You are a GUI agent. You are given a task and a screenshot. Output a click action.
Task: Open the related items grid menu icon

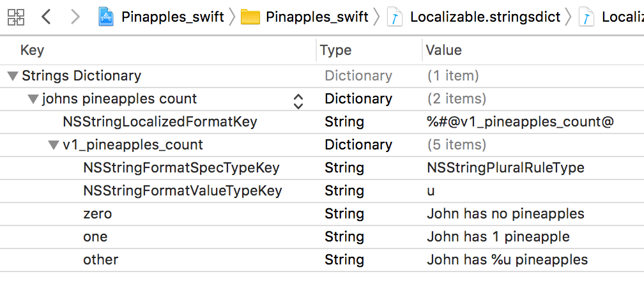17,17
